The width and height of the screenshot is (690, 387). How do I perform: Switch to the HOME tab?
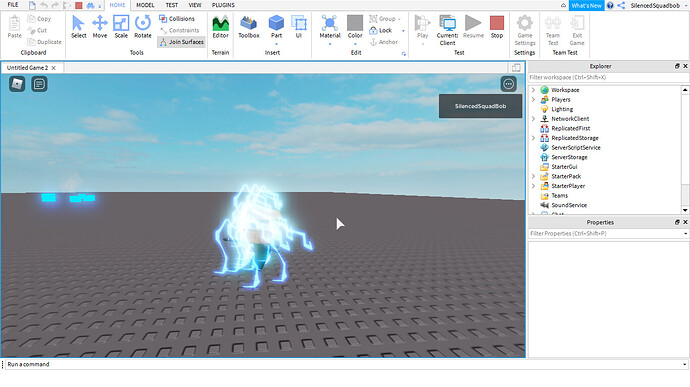[117, 5]
